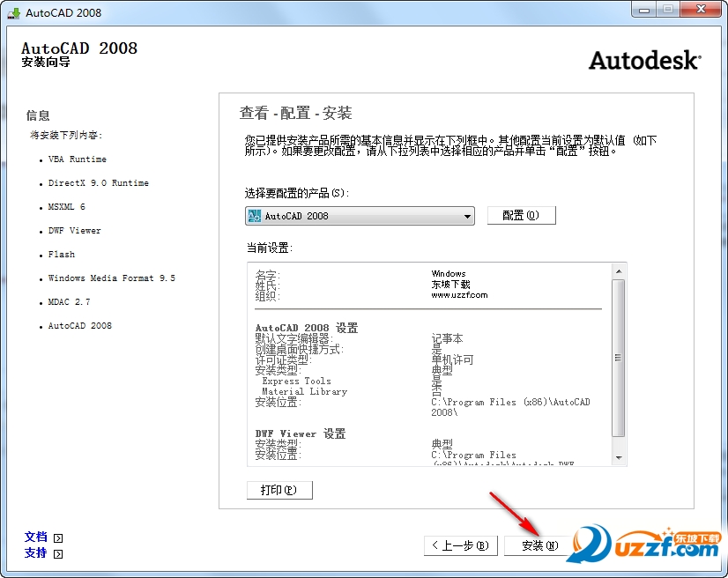Start installation with the 安装(N) button
This screenshot has width=728, height=578.
[539, 545]
